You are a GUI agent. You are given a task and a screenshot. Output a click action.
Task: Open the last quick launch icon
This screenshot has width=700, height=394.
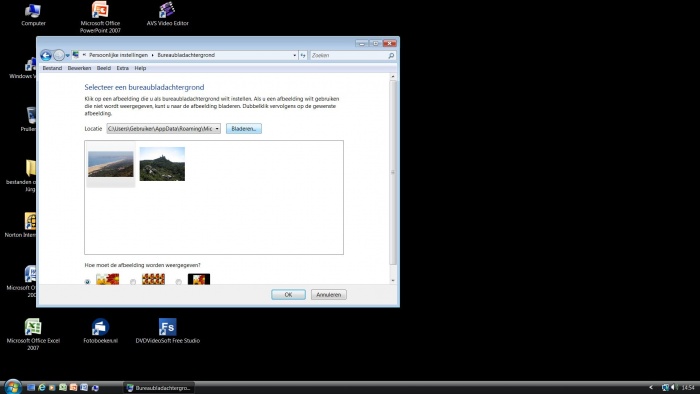(x=95, y=388)
